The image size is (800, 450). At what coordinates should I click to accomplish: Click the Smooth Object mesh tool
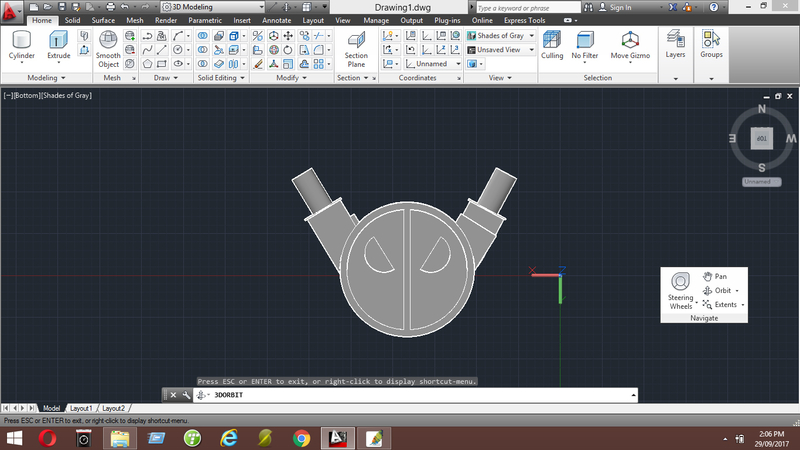pos(108,49)
